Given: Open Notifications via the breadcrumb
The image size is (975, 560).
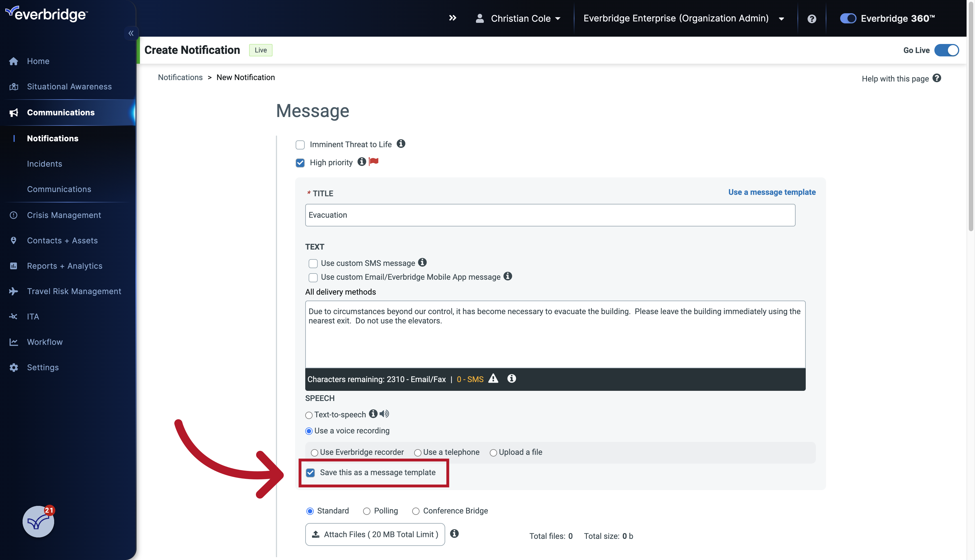Looking at the screenshot, I should point(180,77).
